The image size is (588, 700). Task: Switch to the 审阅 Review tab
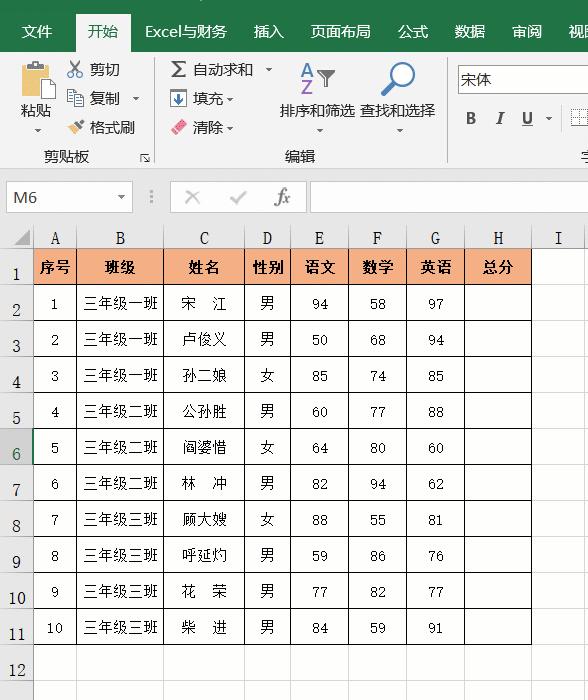(x=527, y=32)
